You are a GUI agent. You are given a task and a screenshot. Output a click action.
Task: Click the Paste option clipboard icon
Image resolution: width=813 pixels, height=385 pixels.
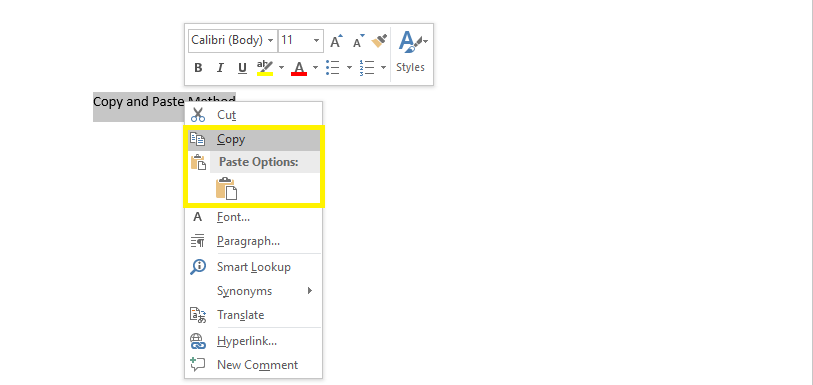(227, 189)
